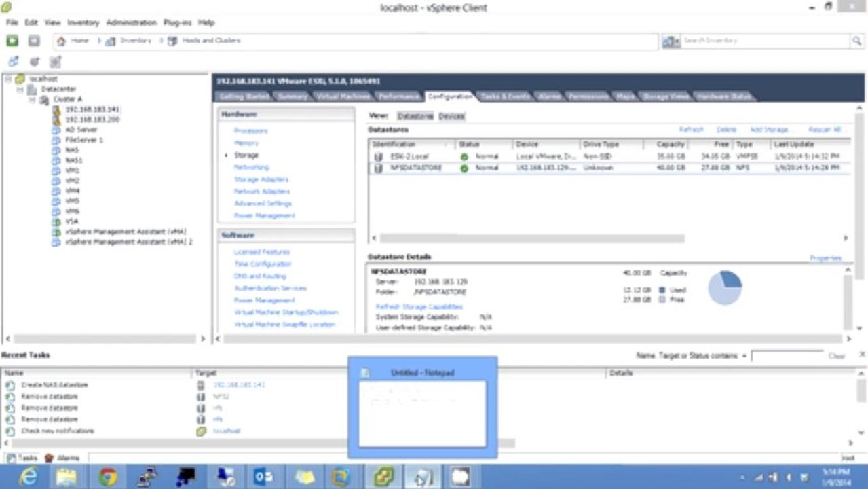
Task: Open datastore Properties link
Action: click(x=826, y=258)
